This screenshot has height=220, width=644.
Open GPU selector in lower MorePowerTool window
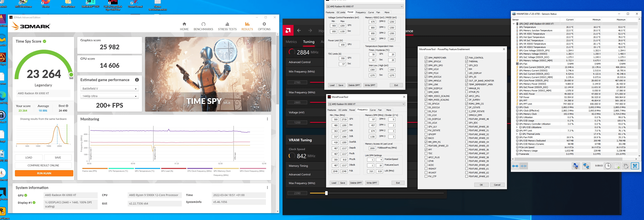click(x=366, y=104)
